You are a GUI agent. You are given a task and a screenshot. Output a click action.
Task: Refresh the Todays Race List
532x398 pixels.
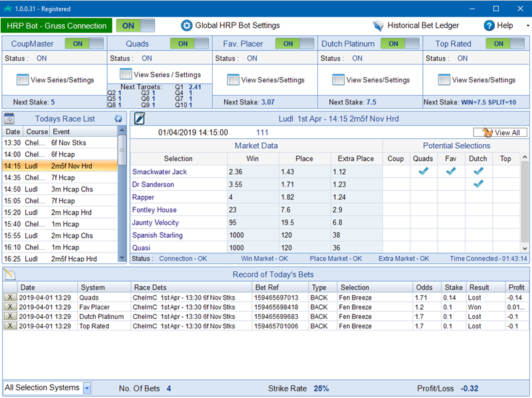pos(118,119)
